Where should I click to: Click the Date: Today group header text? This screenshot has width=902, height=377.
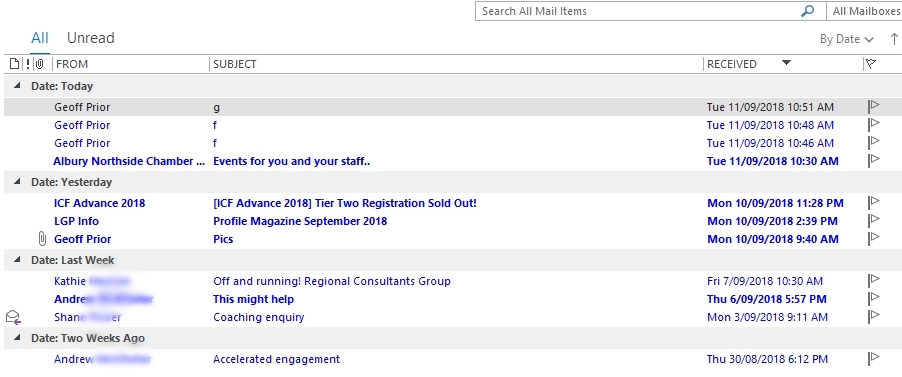(x=62, y=86)
